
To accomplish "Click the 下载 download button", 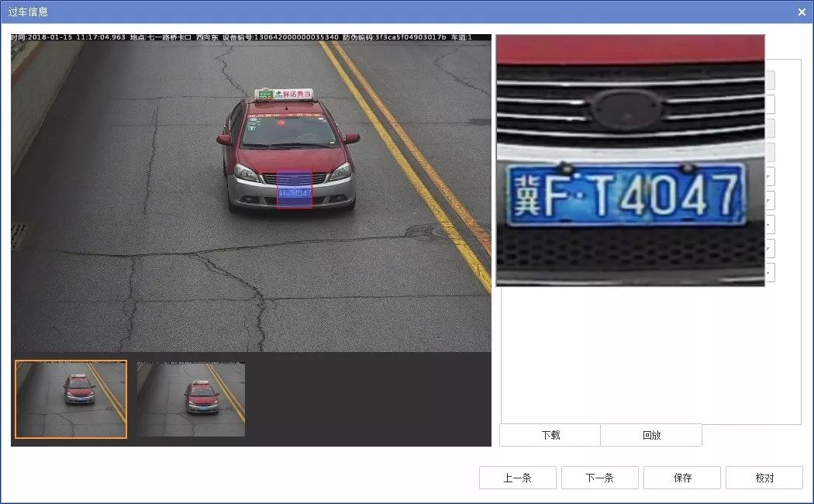I will 550,435.
